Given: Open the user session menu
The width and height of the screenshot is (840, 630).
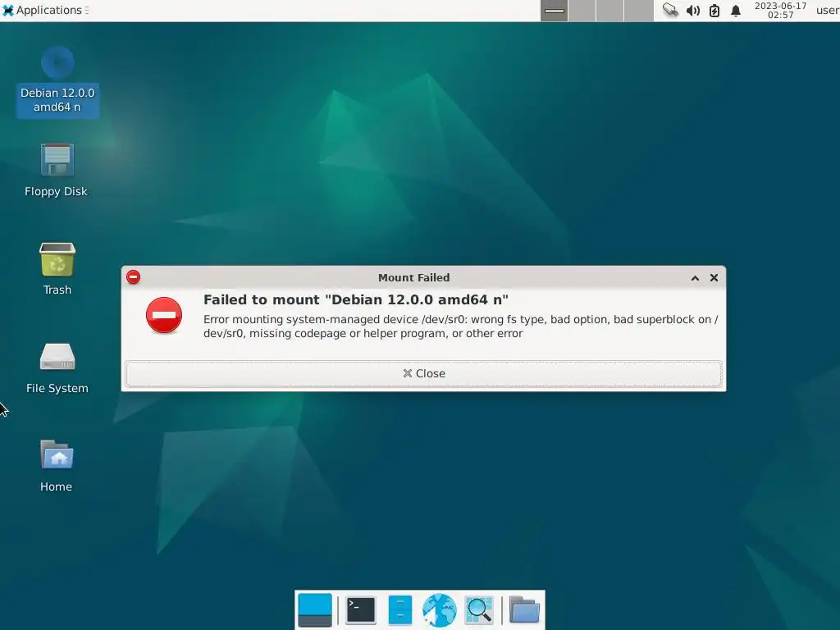Looking at the screenshot, I should coord(828,10).
